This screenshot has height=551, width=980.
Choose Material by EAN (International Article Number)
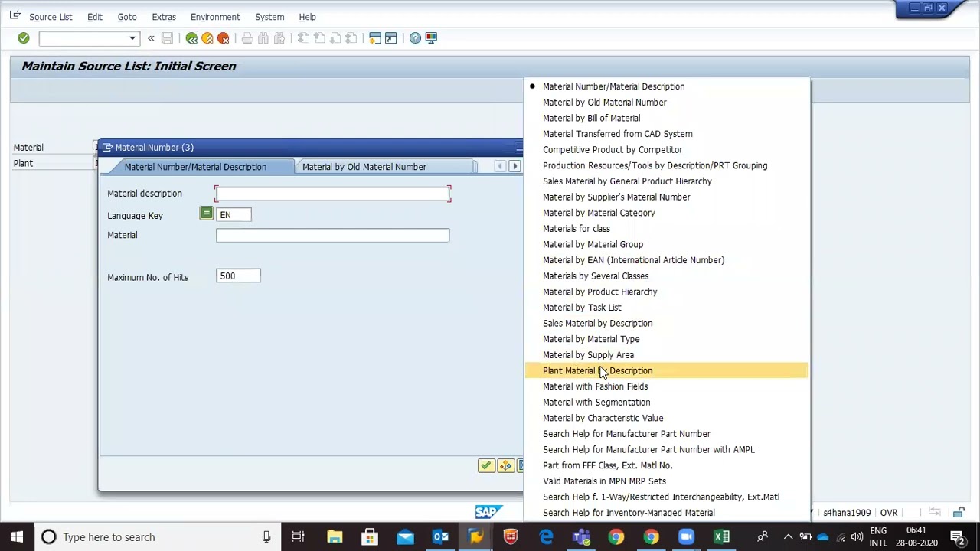[x=634, y=260]
